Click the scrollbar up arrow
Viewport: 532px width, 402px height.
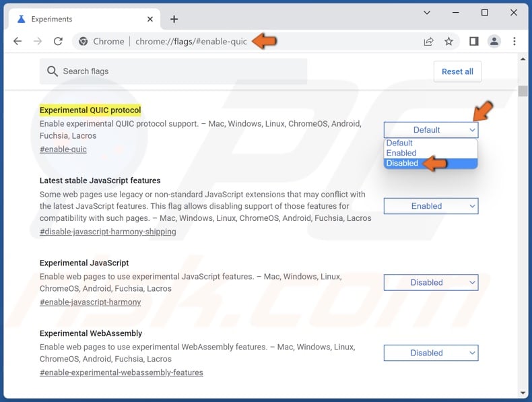(x=523, y=59)
